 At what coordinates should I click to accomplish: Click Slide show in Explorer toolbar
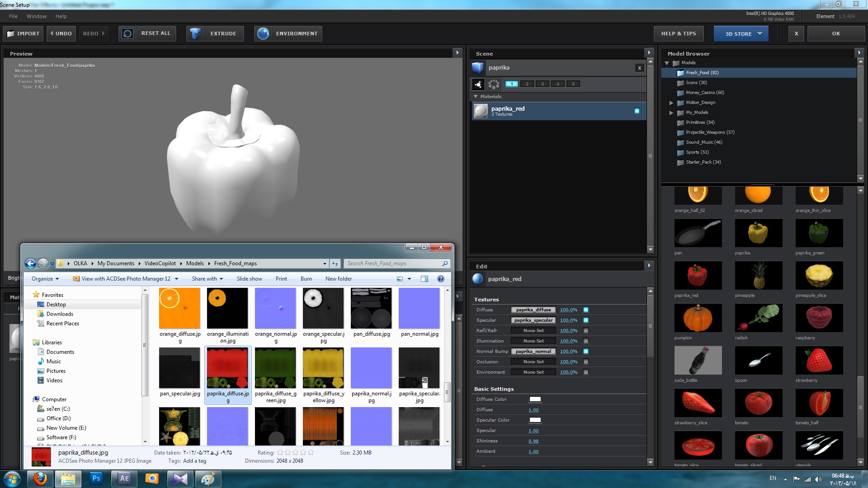click(250, 279)
